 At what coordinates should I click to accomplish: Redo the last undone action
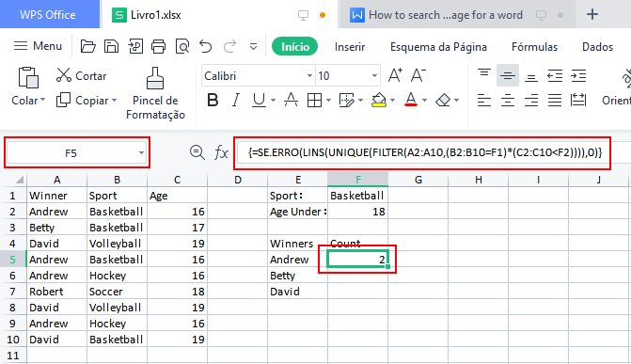(x=229, y=47)
